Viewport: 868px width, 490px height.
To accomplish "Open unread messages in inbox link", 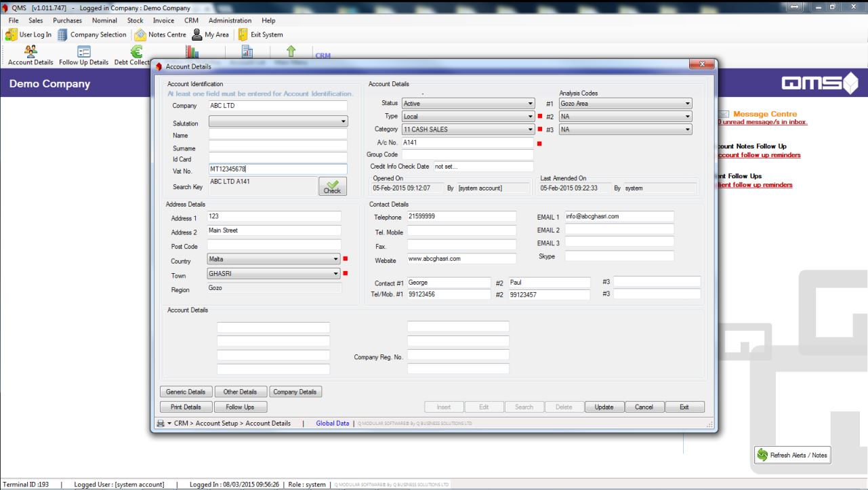I will click(762, 122).
